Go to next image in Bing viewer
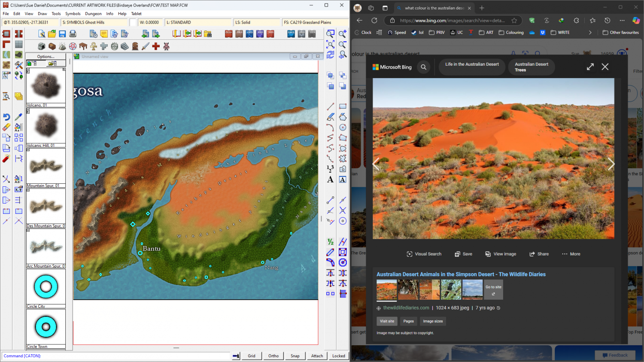 (x=611, y=164)
